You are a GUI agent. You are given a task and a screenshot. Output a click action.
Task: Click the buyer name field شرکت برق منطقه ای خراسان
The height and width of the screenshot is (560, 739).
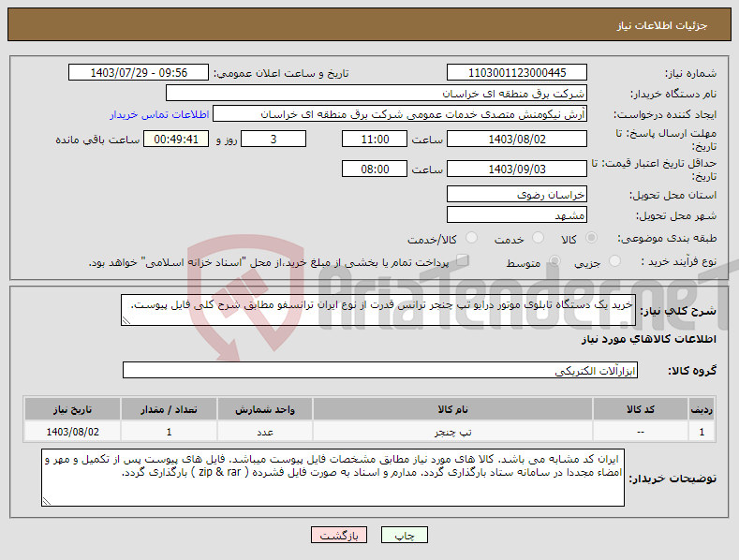377,94
